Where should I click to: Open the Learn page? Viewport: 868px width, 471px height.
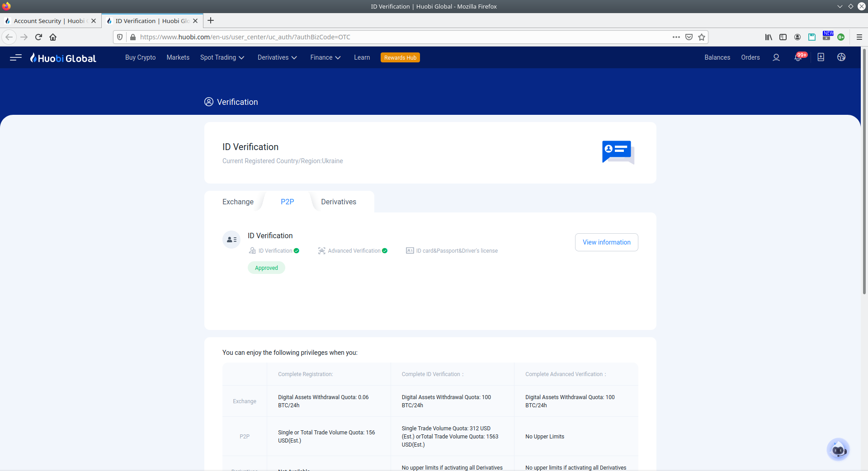tap(362, 57)
